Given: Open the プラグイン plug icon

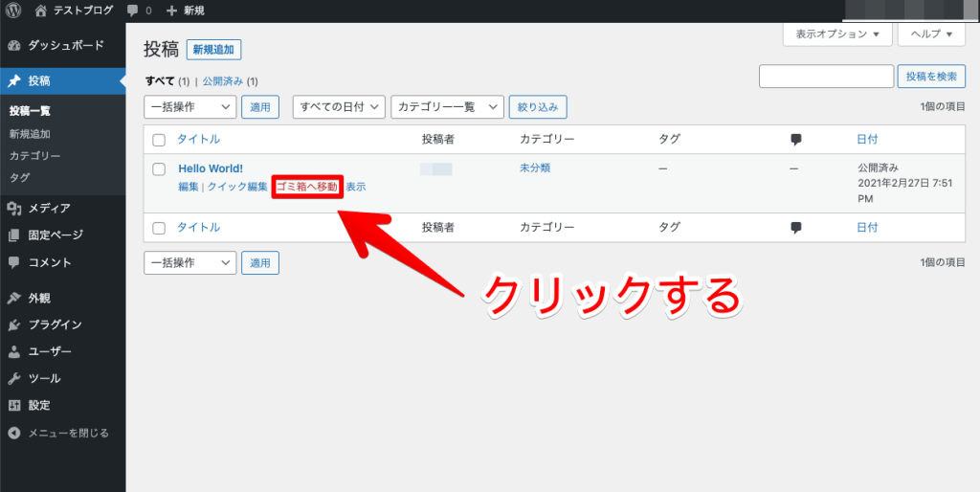Looking at the screenshot, I should point(13,325).
